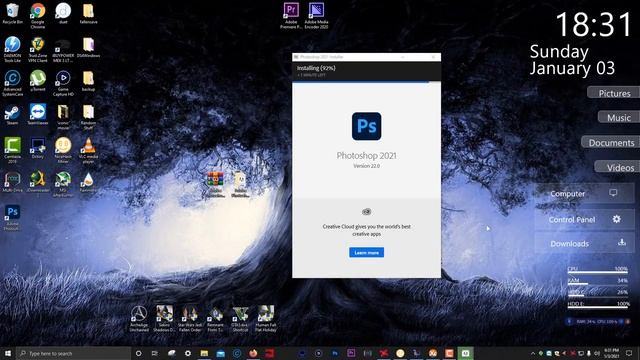The image size is (640, 360).
Task: Open the Random Stuff folder
Action: pos(88,117)
